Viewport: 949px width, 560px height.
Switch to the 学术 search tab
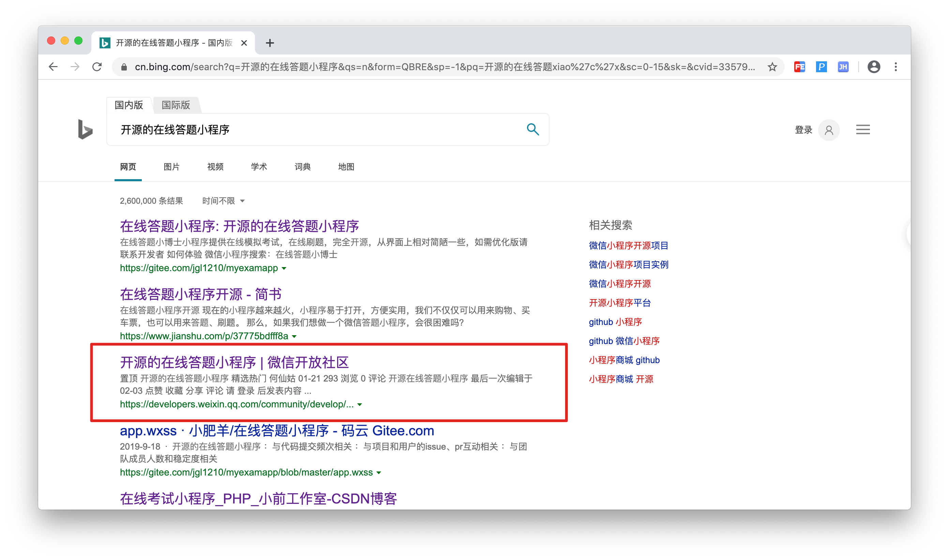click(259, 167)
